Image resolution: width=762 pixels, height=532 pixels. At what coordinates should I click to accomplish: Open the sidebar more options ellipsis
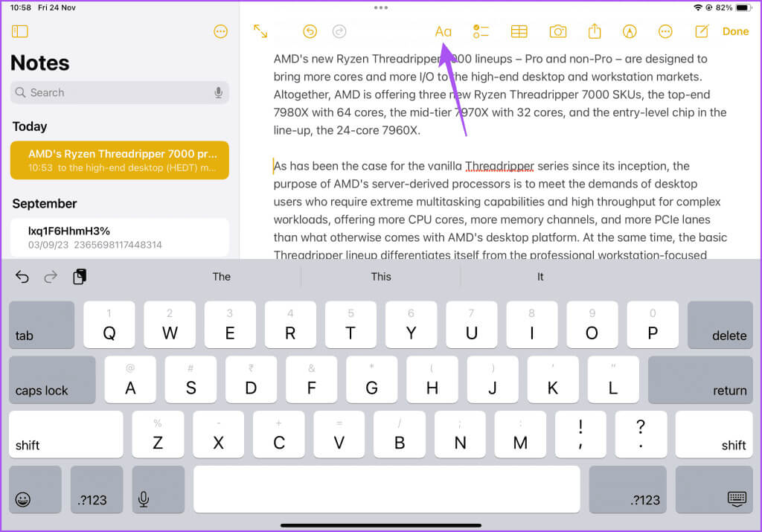(x=220, y=31)
